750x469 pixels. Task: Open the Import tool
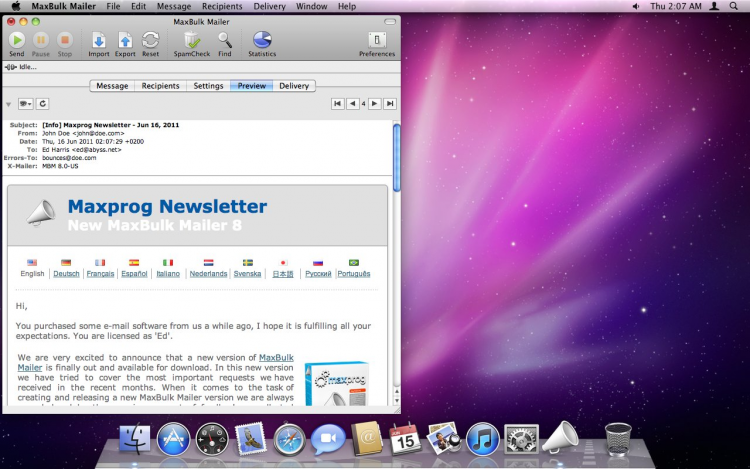pos(99,44)
